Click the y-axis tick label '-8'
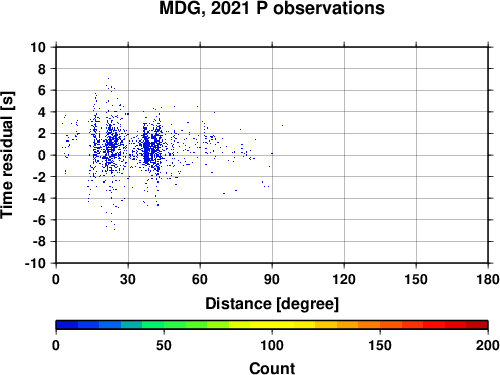 [39, 242]
